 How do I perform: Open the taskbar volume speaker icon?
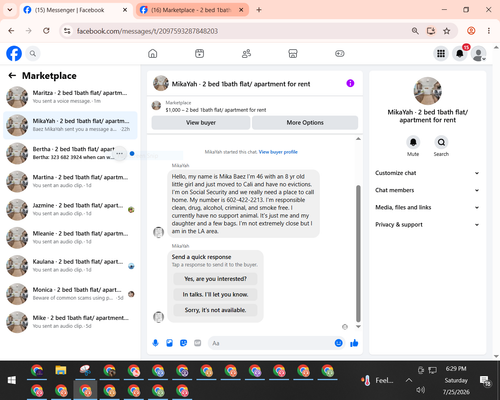(421, 390)
